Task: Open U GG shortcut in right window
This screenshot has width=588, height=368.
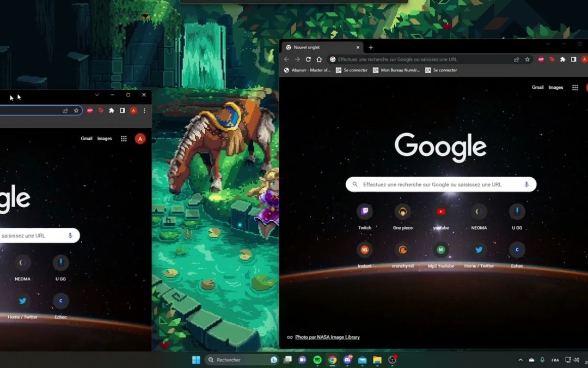Action: point(517,217)
